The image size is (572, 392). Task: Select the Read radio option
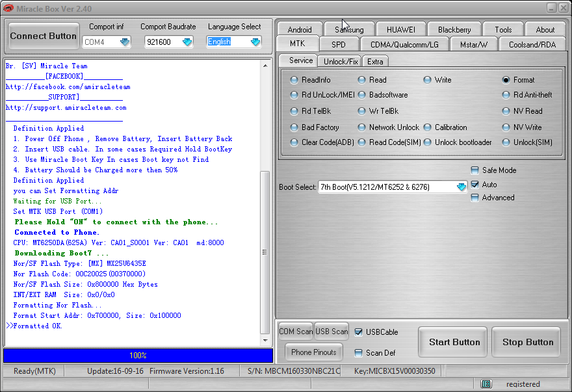point(372,80)
